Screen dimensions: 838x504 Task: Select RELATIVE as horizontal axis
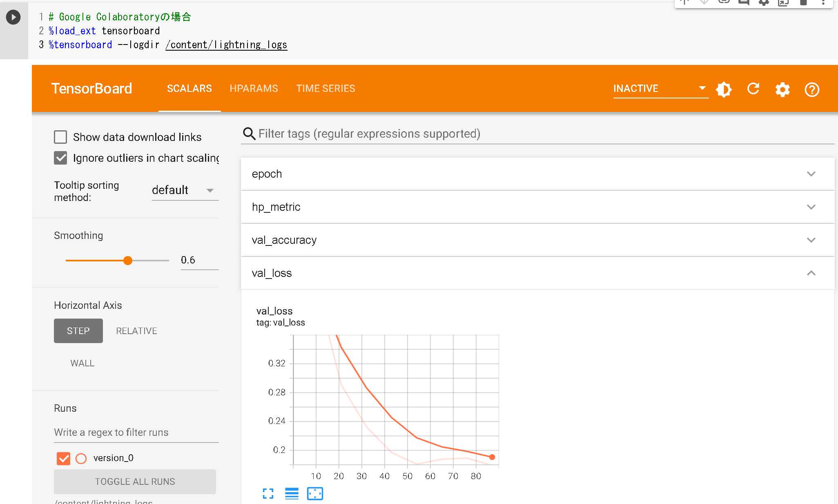tap(136, 331)
